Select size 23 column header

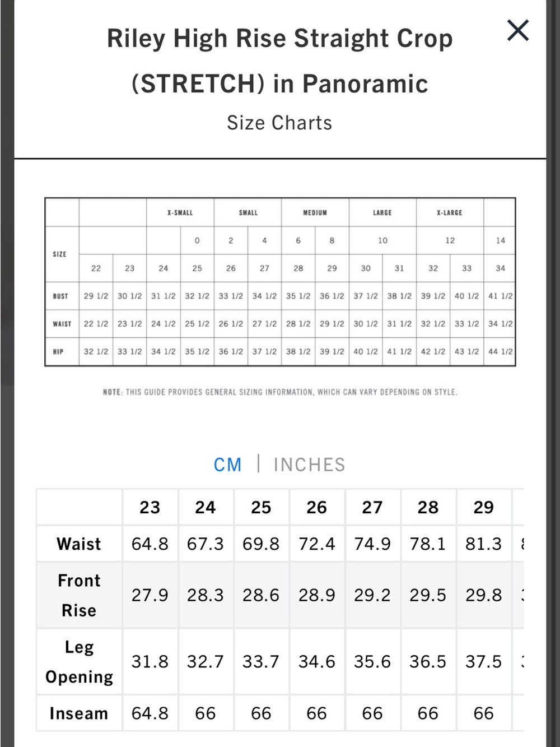[150, 507]
